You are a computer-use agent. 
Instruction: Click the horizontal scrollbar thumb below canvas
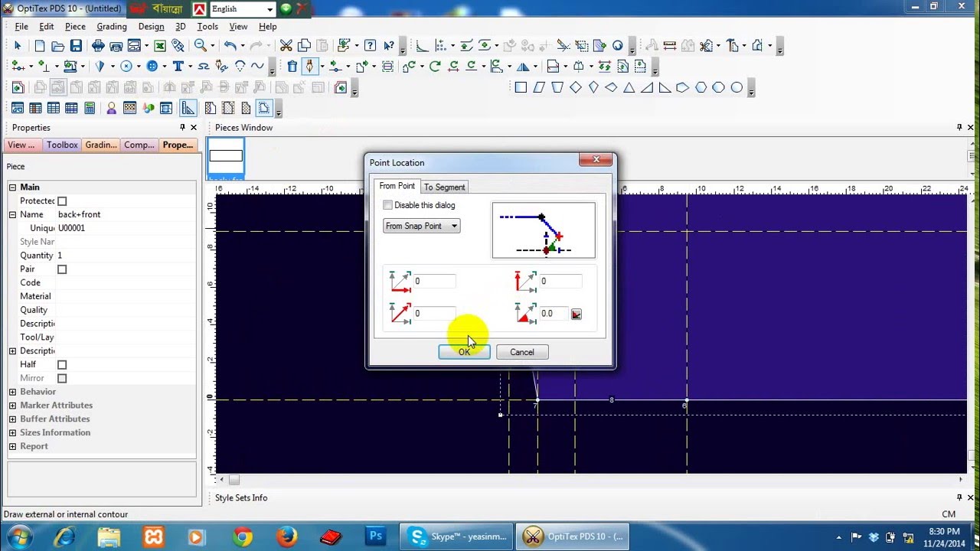point(234,480)
